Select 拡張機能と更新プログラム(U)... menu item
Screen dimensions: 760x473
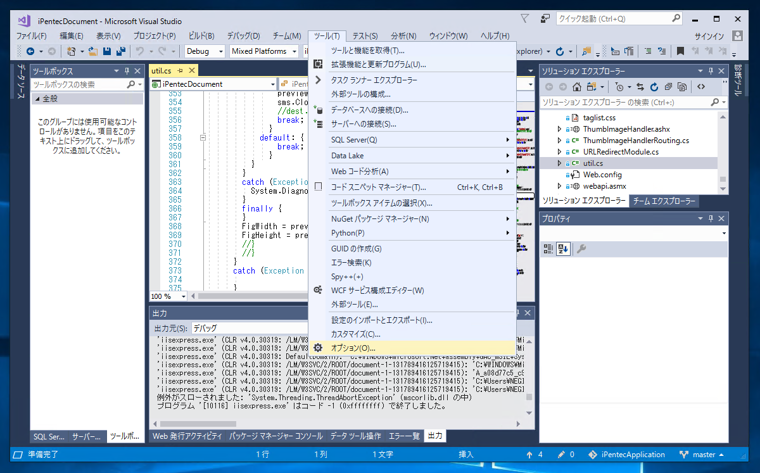412,64
